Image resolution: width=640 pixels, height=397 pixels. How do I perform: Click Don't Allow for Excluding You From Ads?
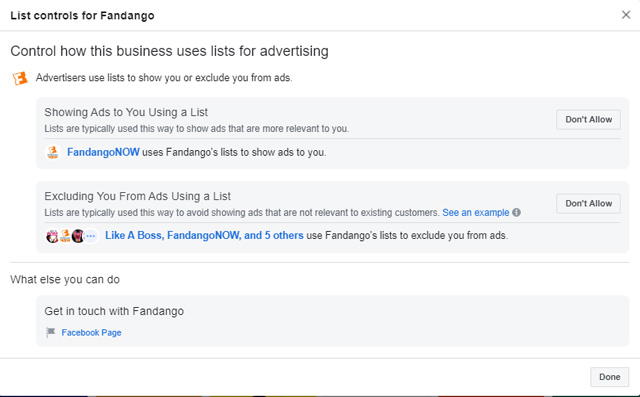(588, 203)
